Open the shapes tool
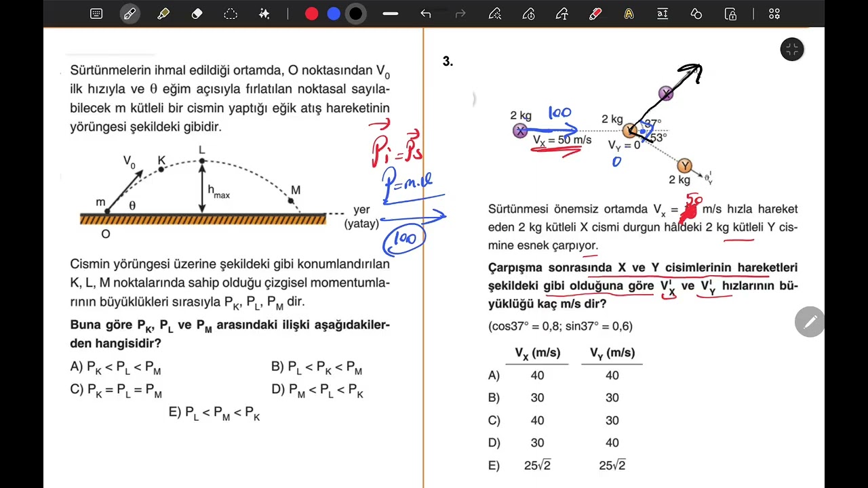This screenshot has height=488, width=868. tap(696, 14)
